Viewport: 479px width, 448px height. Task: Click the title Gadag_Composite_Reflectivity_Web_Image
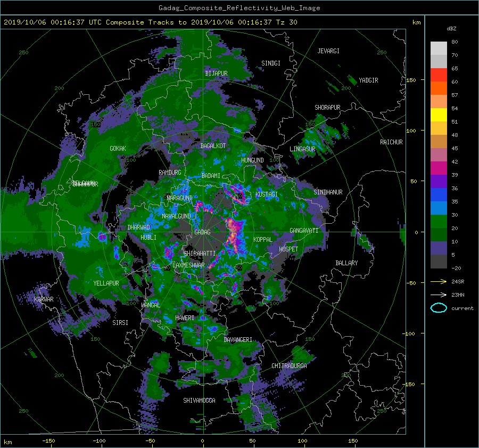coord(239,8)
